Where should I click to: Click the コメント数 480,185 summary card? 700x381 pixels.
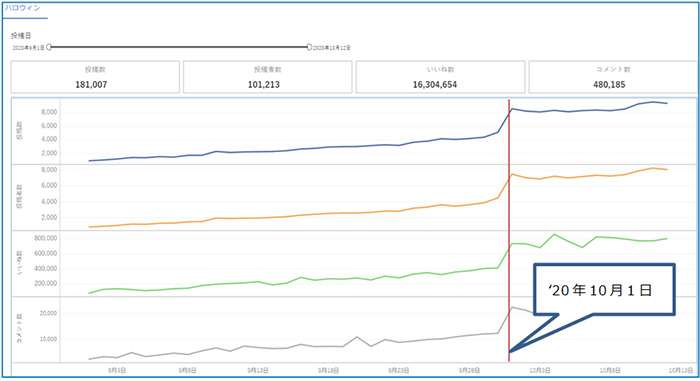pos(613,77)
